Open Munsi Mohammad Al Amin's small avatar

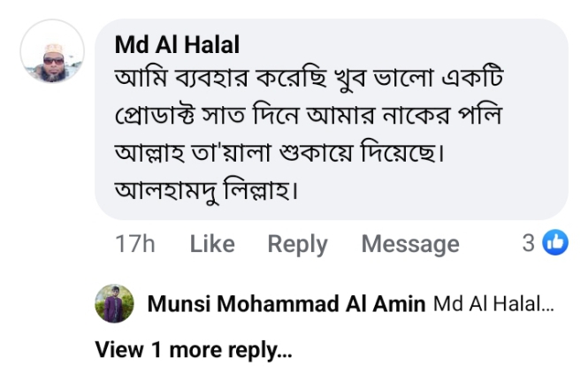tap(114, 305)
